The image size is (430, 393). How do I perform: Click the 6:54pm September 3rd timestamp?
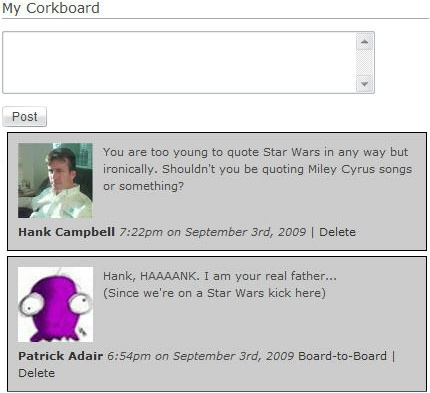200,356
